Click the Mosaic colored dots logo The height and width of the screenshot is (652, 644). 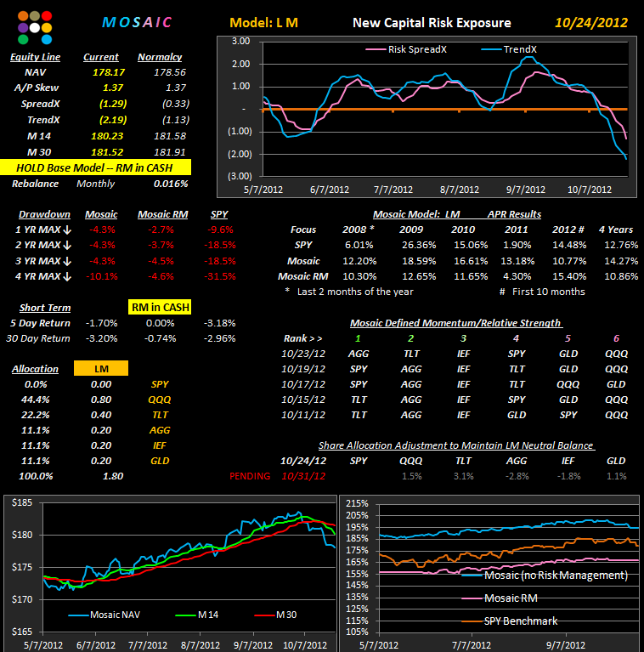click(35, 27)
